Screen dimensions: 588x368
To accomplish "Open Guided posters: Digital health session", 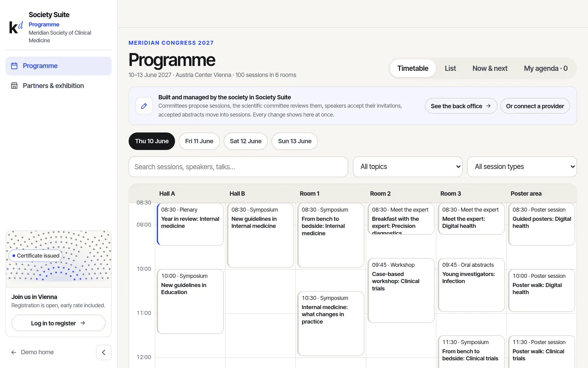I will [542, 224].
